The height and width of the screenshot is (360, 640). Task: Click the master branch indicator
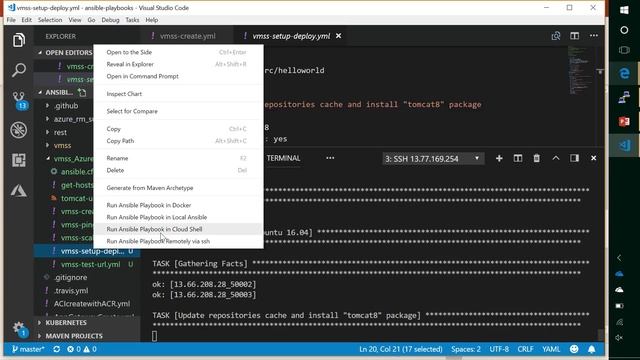28,349
